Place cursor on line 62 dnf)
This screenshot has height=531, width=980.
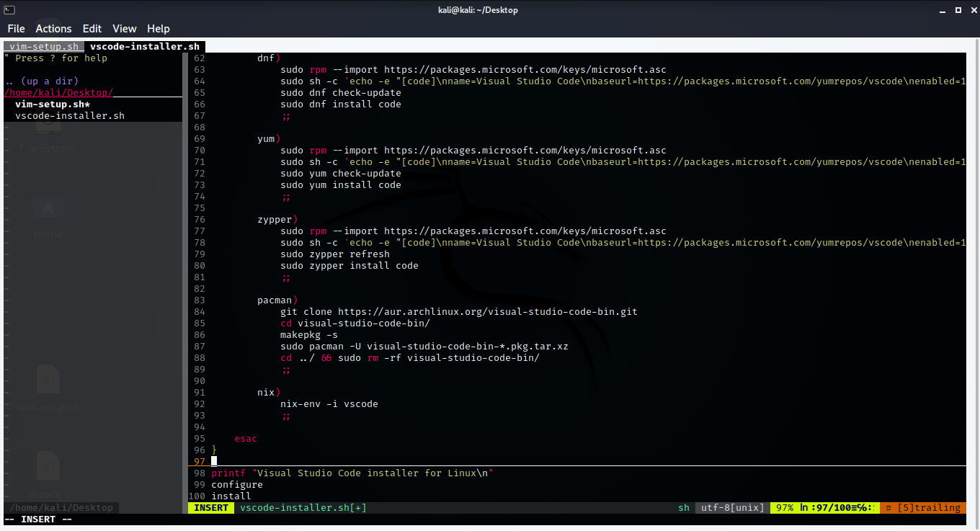(x=269, y=58)
